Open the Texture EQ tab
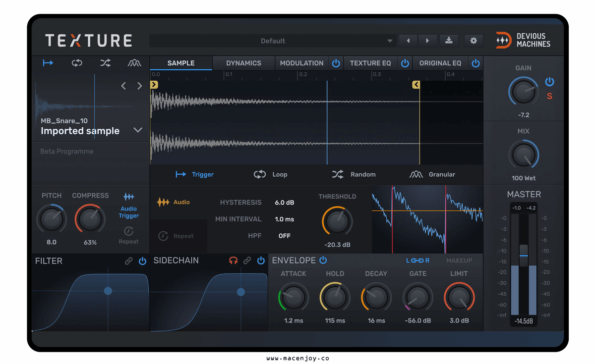This screenshot has width=595, height=364. 370,63
